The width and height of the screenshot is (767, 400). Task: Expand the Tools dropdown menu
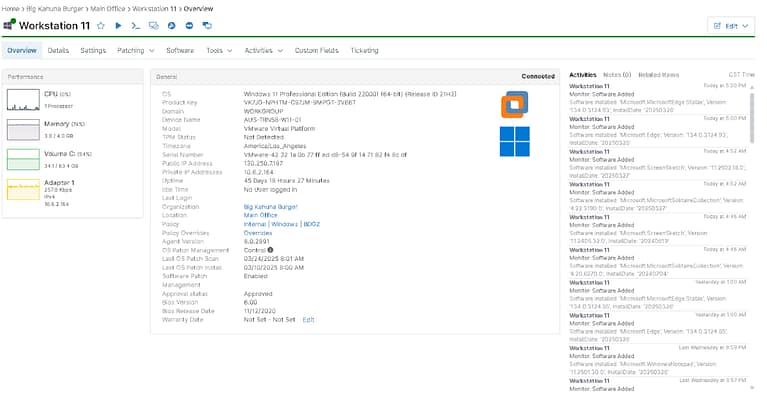[x=219, y=50]
